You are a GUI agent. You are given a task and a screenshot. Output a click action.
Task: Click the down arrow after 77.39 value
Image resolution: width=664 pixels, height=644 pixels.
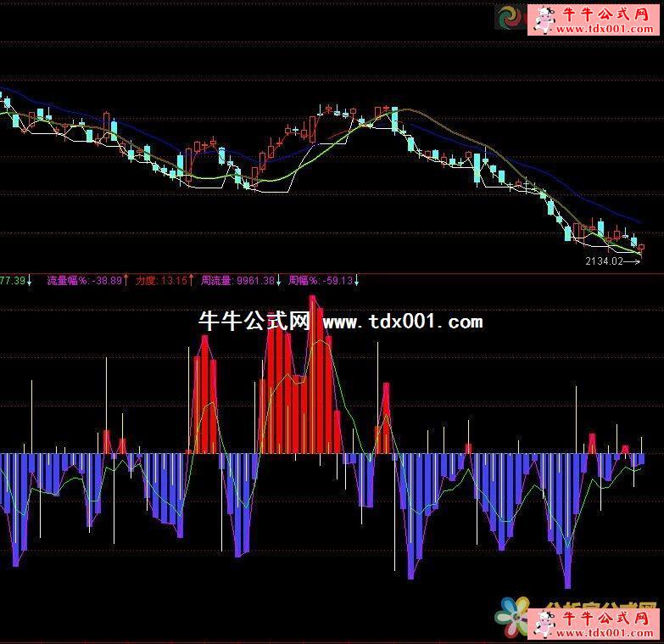[30, 279]
